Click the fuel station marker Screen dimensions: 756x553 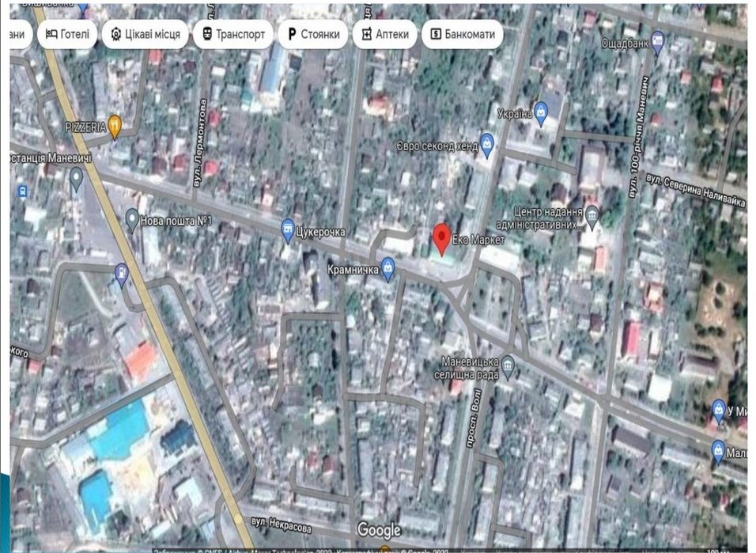pyautogui.click(x=122, y=275)
